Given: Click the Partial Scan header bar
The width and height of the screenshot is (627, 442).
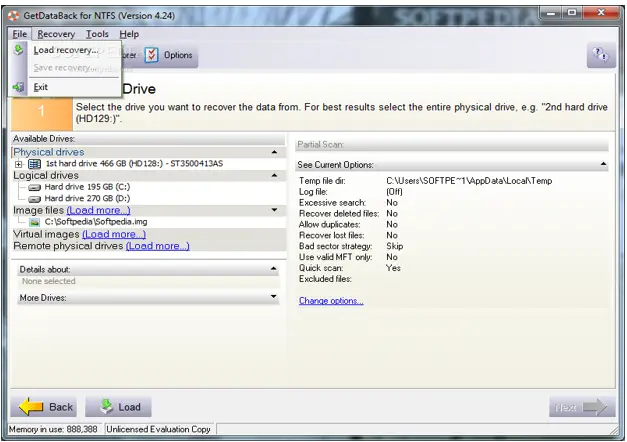Looking at the screenshot, I should (452, 145).
